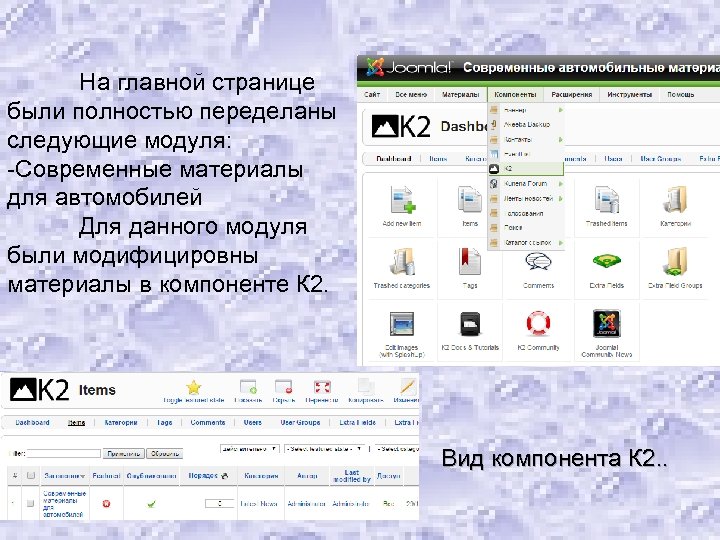
Task: Expand the Kunena Forum submenu arrow
Action: point(561,184)
